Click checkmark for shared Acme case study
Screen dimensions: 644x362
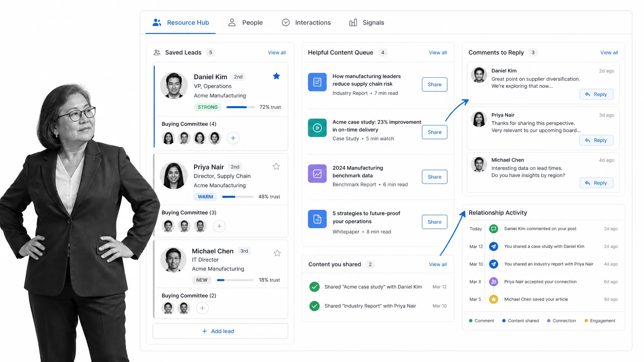[x=314, y=287]
